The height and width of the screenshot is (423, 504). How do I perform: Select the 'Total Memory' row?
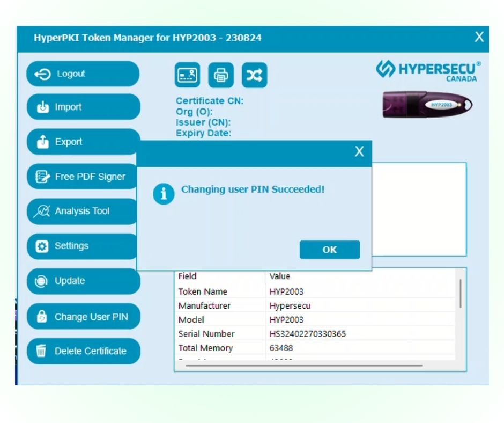point(315,348)
